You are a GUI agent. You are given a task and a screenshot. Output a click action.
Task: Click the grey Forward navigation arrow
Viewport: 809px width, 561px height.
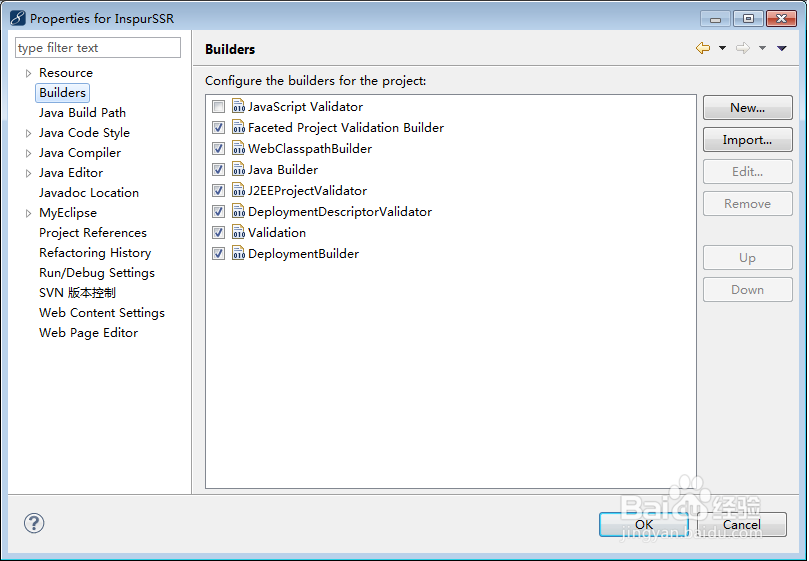click(x=742, y=48)
